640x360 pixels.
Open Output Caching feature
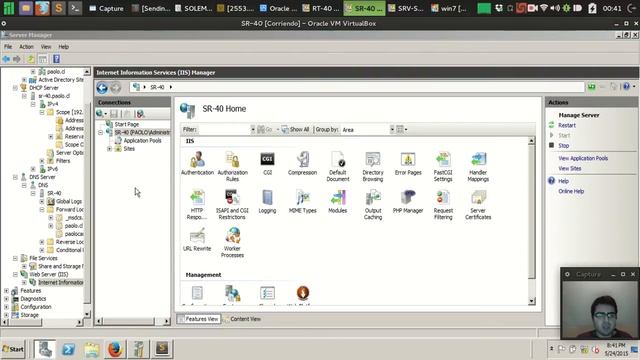click(x=373, y=204)
